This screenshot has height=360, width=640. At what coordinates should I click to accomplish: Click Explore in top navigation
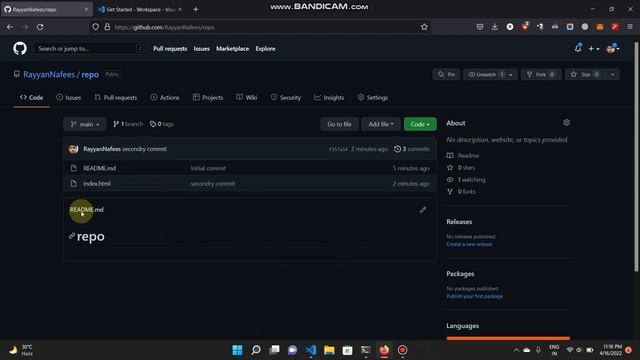click(265, 49)
